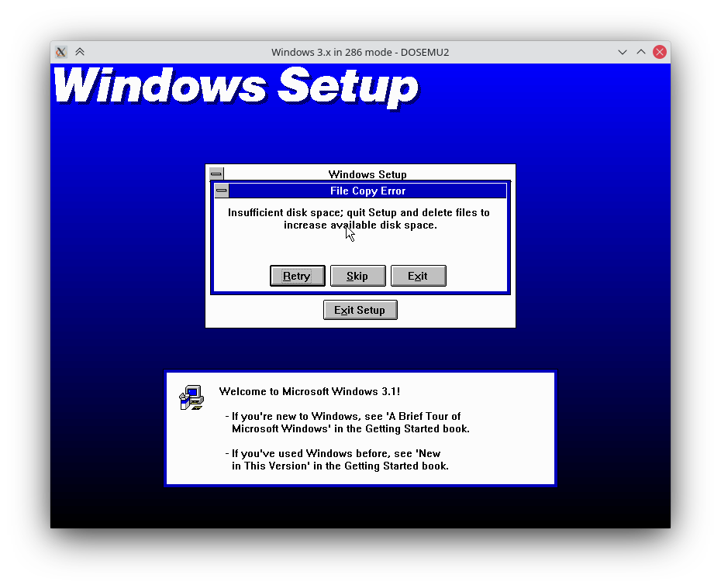
Task: Click the DOSEMU2 X application icon
Action: coord(60,52)
